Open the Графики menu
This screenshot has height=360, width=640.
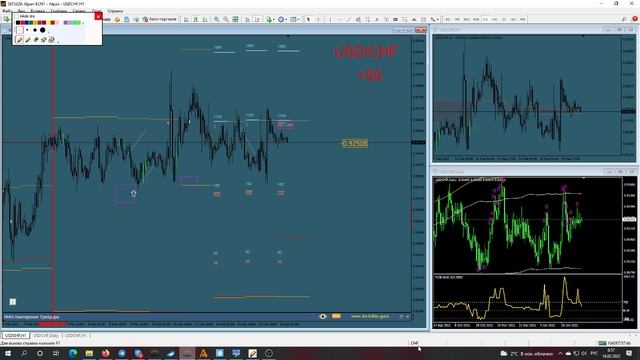[59, 11]
